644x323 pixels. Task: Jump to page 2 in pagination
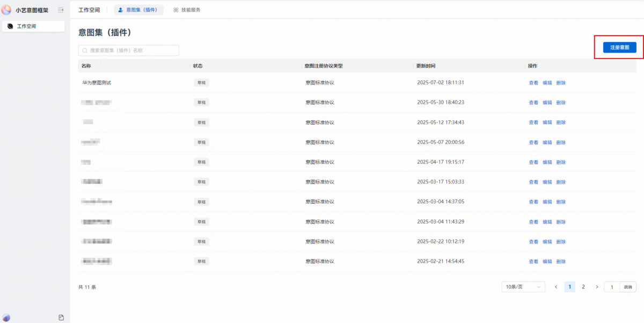(583, 287)
